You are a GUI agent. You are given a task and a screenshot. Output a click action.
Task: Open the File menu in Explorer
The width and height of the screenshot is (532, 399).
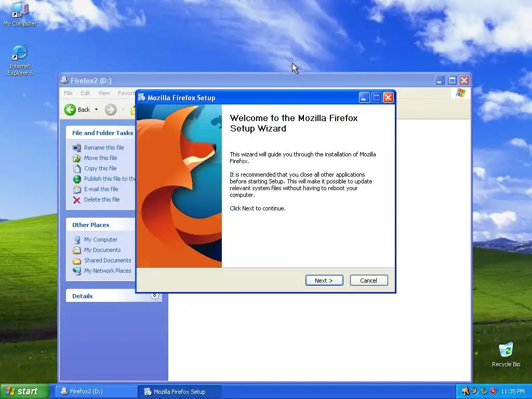pyautogui.click(x=68, y=93)
